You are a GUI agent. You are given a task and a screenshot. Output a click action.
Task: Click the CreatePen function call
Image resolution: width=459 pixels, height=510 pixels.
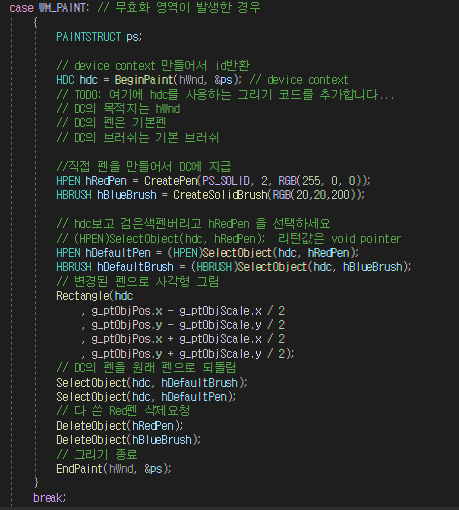[170, 181]
